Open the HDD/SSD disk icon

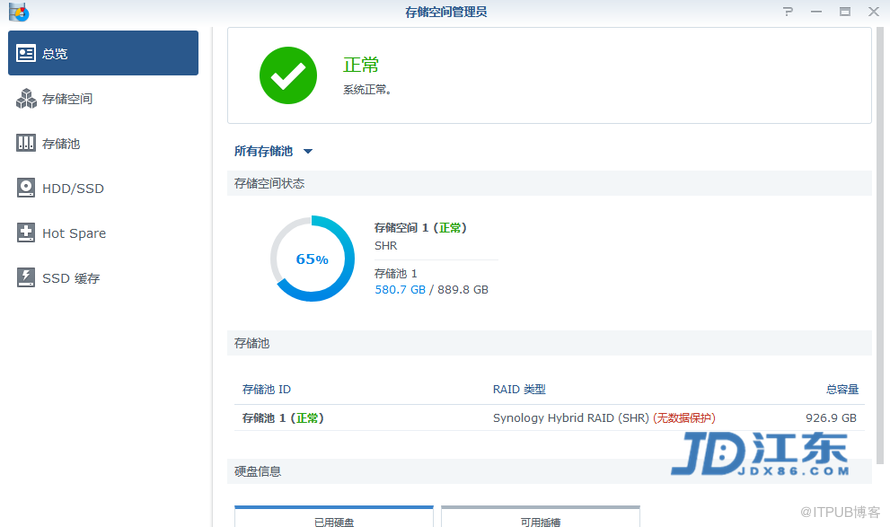(26, 188)
